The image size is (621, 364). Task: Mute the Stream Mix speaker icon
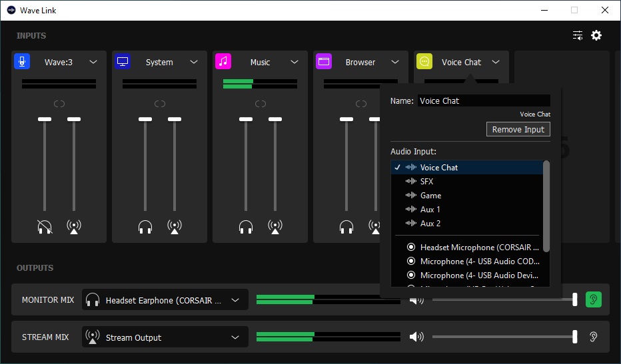point(416,337)
